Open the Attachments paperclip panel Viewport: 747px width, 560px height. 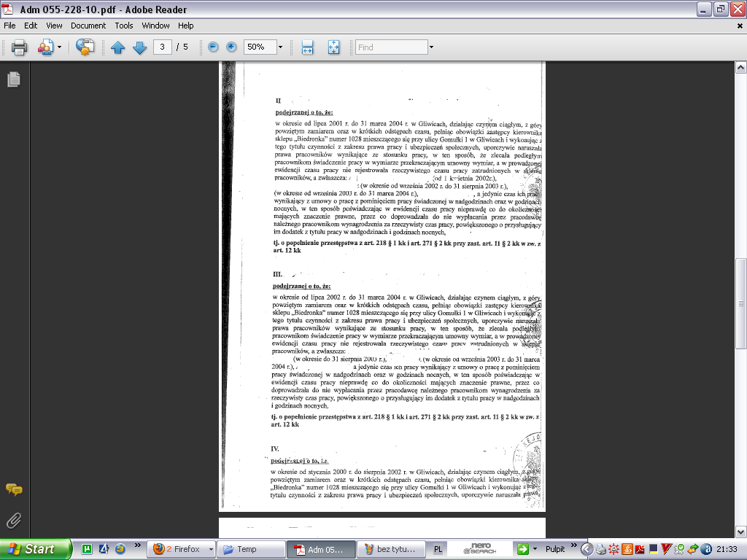pyautogui.click(x=13, y=520)
